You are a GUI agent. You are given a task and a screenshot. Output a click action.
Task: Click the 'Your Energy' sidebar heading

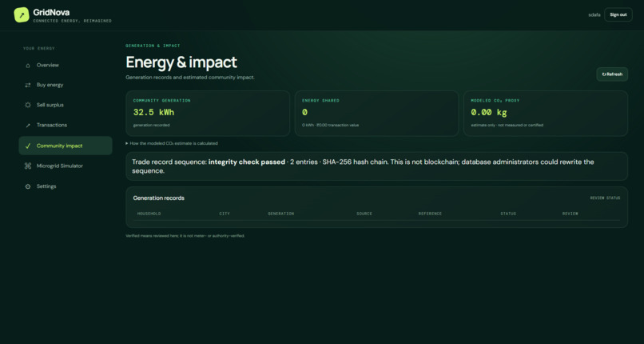coord(39,49)
